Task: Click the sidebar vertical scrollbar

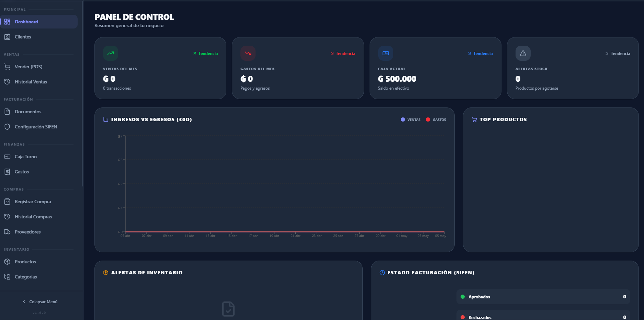Action: point(82,93)
